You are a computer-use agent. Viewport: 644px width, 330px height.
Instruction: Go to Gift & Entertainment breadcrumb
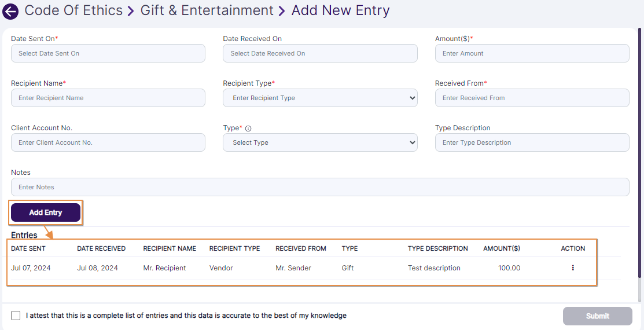coord(207,10)
